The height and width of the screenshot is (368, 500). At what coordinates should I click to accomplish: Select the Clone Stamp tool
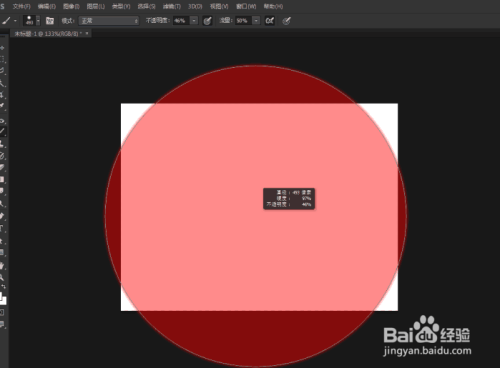[x=2, y=144]
